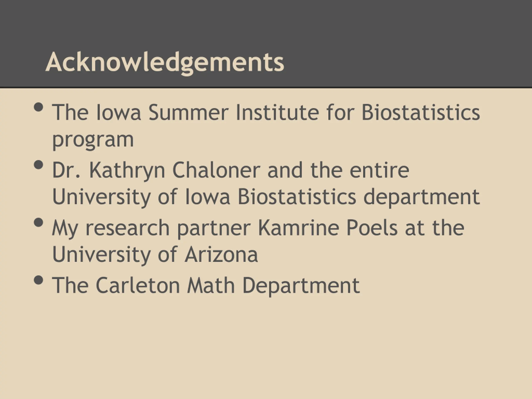
Task: Select 'University of Iowa' text
Action: click(x=141, y=197)
